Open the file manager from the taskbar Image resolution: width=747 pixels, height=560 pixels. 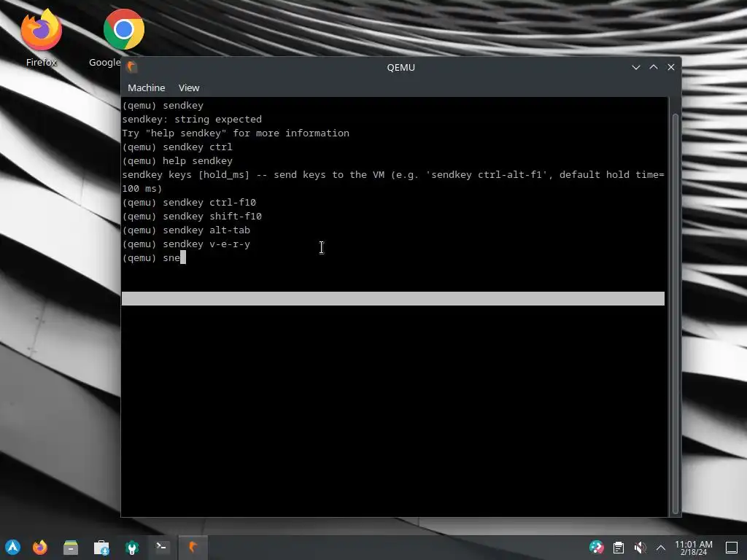click(x=71, y=548)
